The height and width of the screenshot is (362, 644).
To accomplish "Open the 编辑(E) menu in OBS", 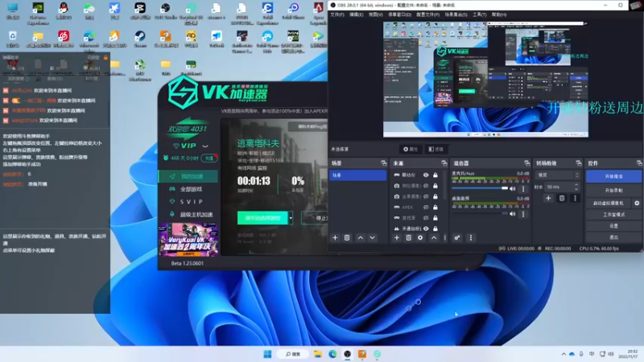I will coord(356,14).
